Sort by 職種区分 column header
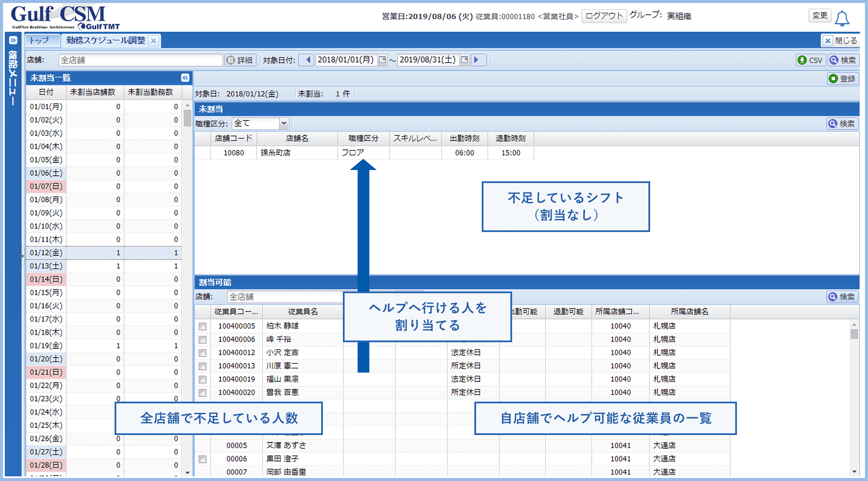 pyautogui.click(x=364, y=138)
